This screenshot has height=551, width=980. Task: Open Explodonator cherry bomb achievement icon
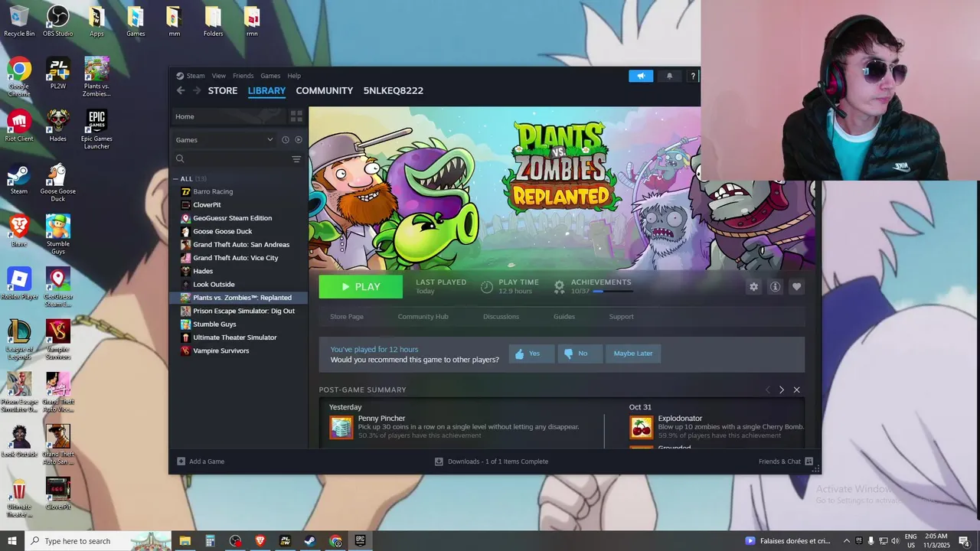click(x=642, y=428)
